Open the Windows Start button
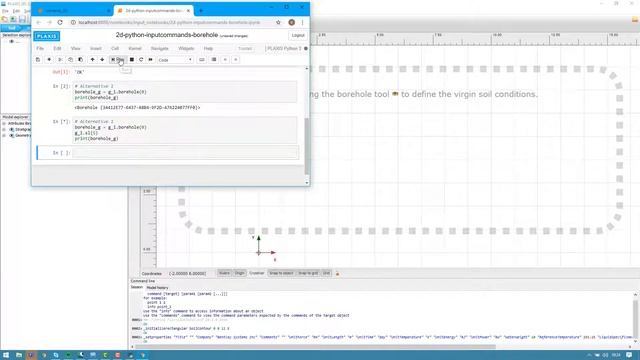This screenshot has width=640, height=360. 6,355
